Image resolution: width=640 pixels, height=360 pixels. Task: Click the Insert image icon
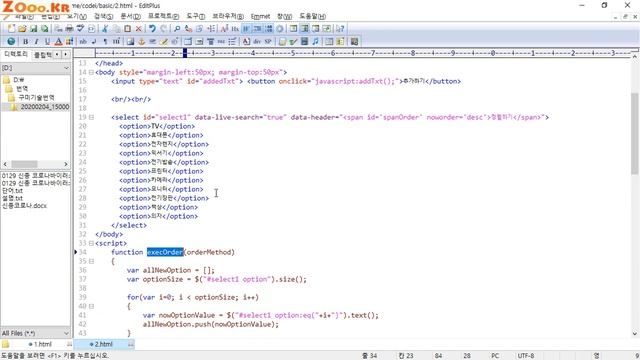[x=130, y=41]
